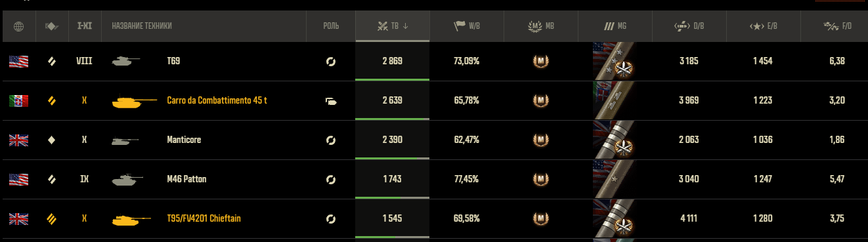Viewport: 868px width, 242px height.
Task: Click Manticore role icon
Action: 332,140
